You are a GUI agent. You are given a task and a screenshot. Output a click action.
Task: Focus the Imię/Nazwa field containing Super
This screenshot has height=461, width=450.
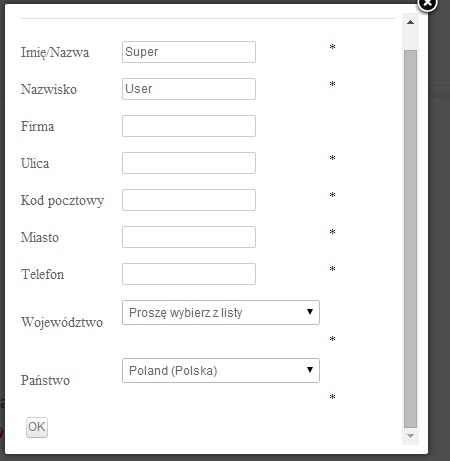coord(189,52)
